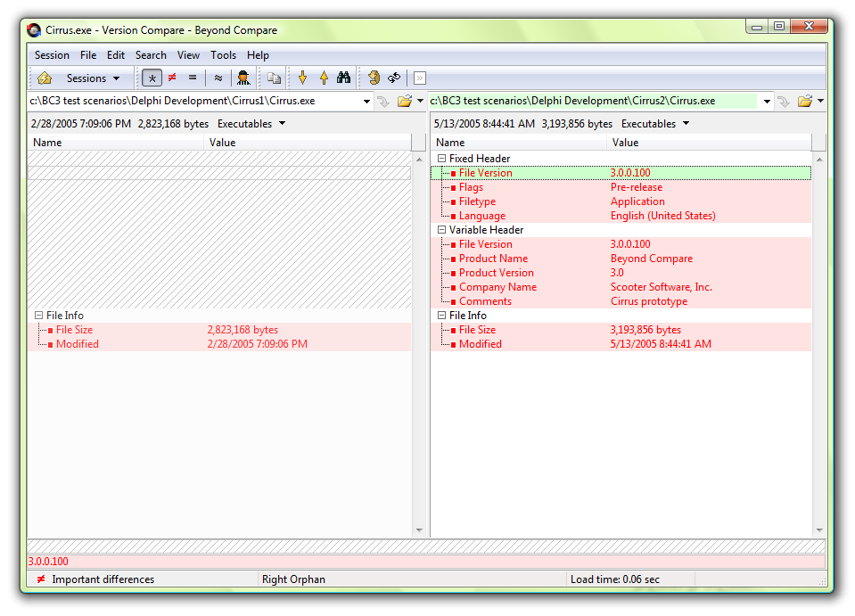Toggle Show Differences (red not-equal) filter
The height and width of the screenshot is (616, 855).
point(172,78)
